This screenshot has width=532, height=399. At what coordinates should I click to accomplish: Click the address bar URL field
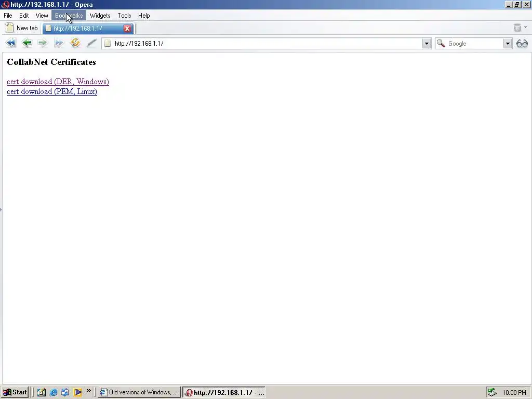[266, 44]
